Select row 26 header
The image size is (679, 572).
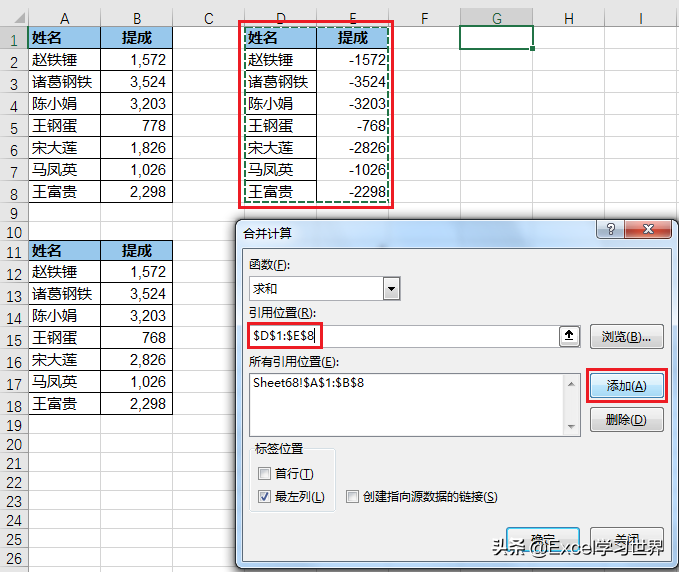(14, 559)
